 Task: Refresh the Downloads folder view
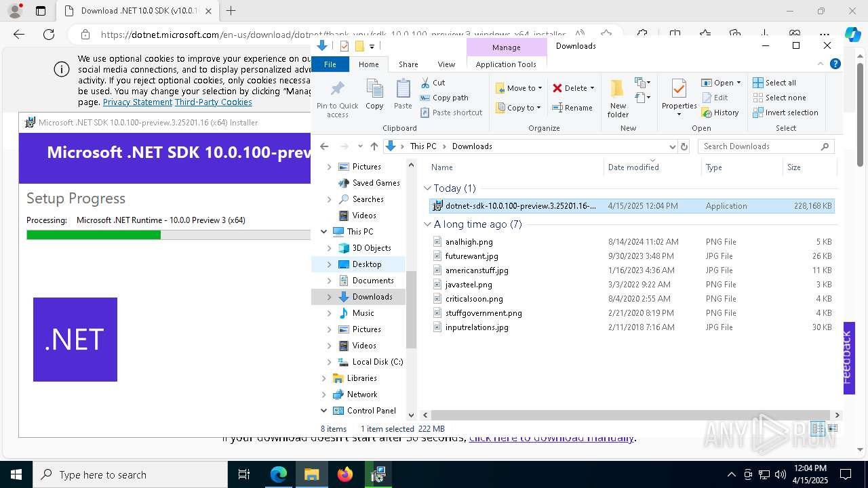coord(684,146)
